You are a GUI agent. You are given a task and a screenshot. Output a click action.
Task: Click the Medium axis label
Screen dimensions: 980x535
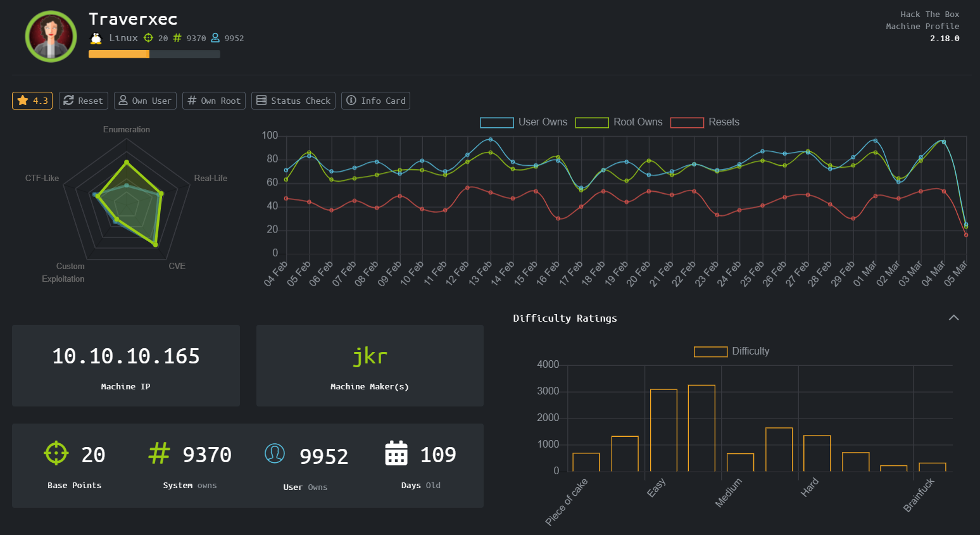tap(728, 493)
